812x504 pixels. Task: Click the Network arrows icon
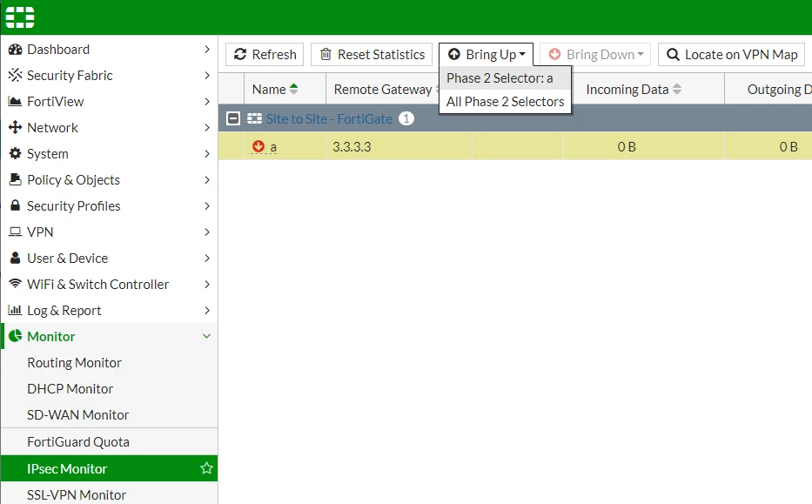[16, 127]
